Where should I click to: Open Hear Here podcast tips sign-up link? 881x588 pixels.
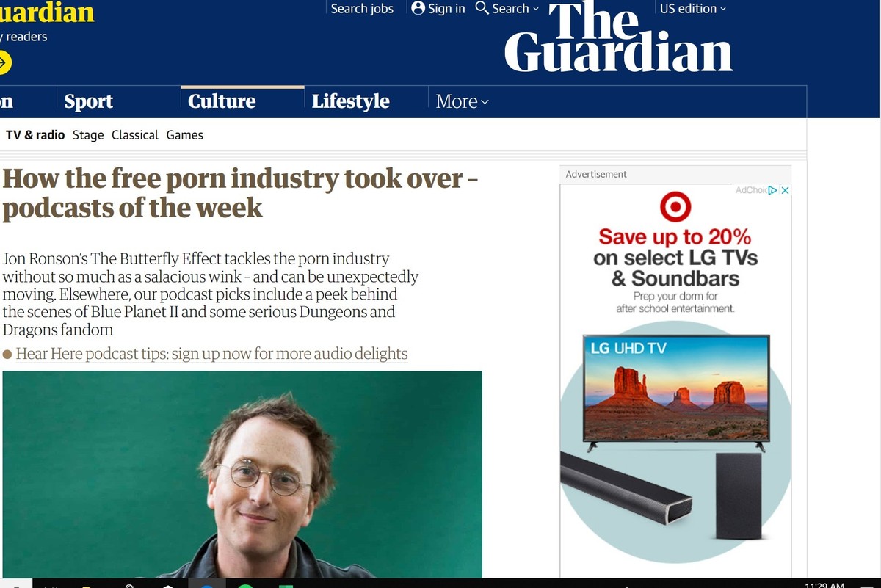click(211, 354)
